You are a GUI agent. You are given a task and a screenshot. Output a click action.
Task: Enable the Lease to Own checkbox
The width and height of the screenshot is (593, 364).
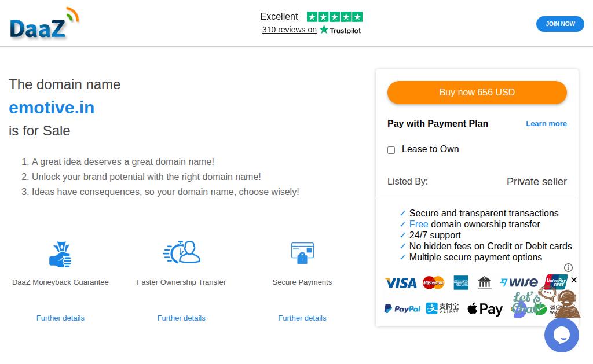tap(391, 150)
